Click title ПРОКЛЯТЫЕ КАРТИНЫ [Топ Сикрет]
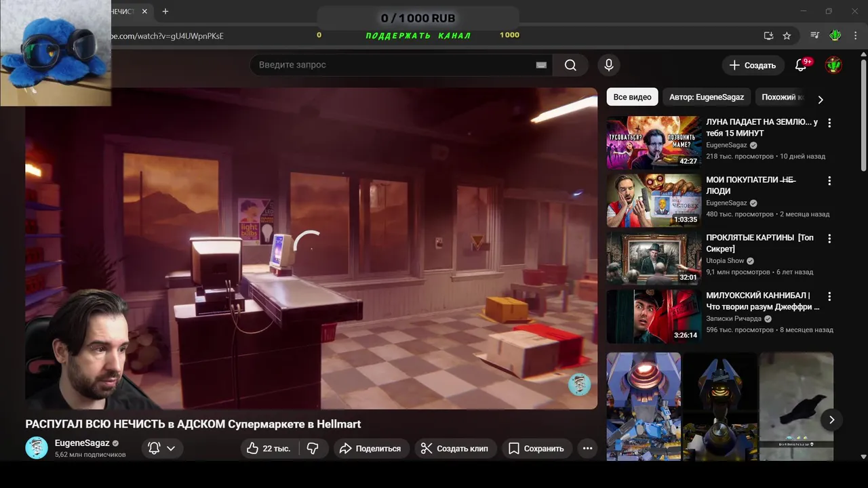The width and height of the screenshot is (868, 488). (x=759, y=243)
